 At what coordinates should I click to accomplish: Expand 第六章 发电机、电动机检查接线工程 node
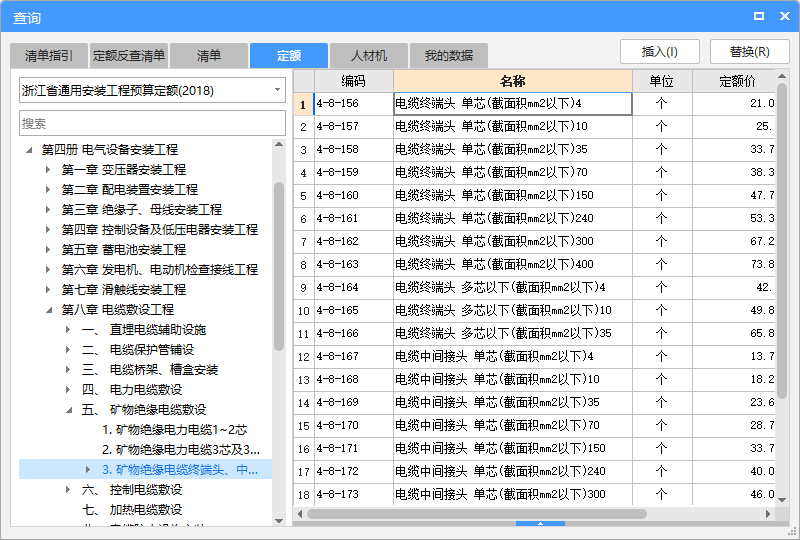48,269
